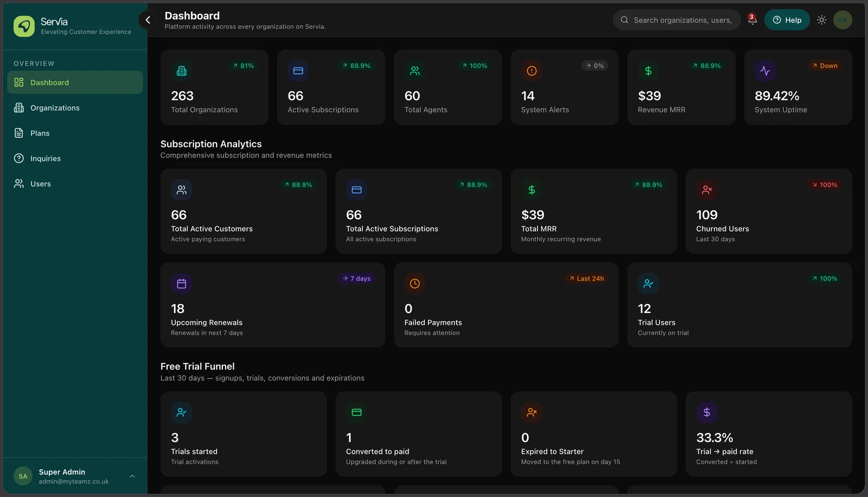
Task: Focus the search organizations field
Action: 676,20
